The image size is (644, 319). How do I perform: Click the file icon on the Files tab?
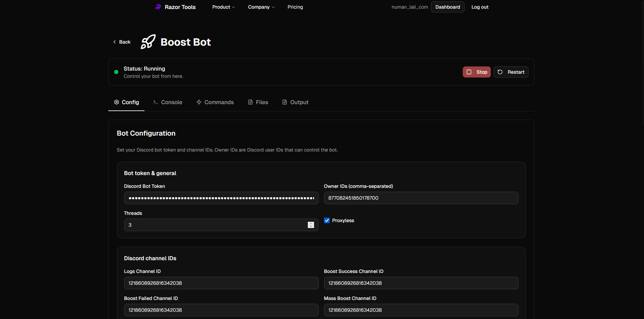pos(250,102)
